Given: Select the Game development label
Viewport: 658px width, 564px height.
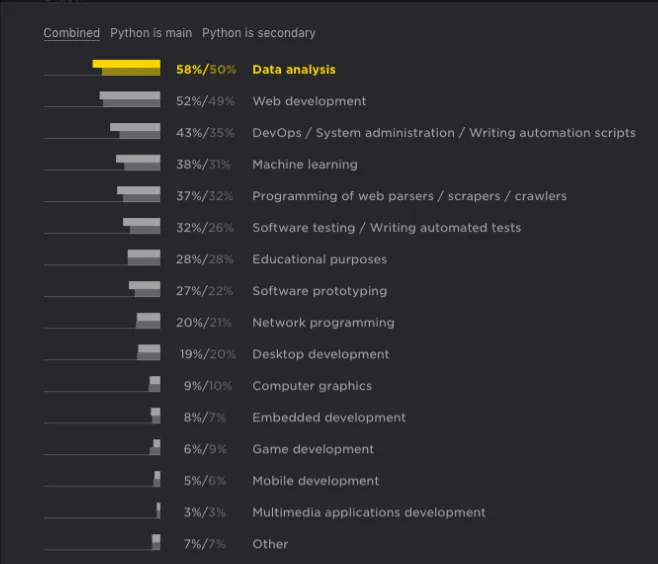Looking at the screenshot, I should tap(313, 449).
